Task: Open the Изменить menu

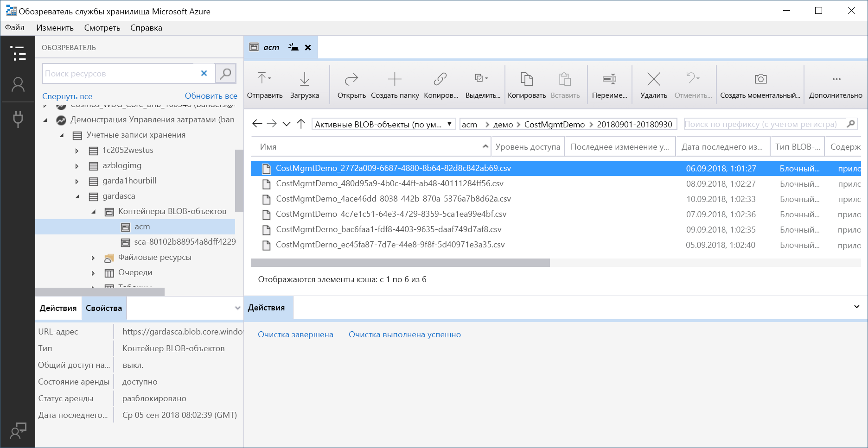Action: point(55,28)
